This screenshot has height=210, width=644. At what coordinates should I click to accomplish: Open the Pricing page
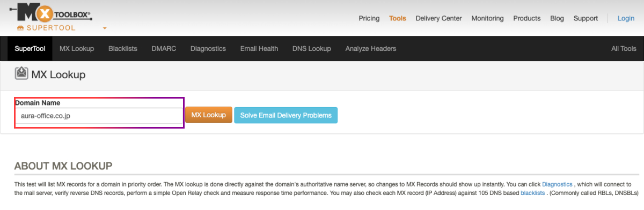[x=369, y=18]
